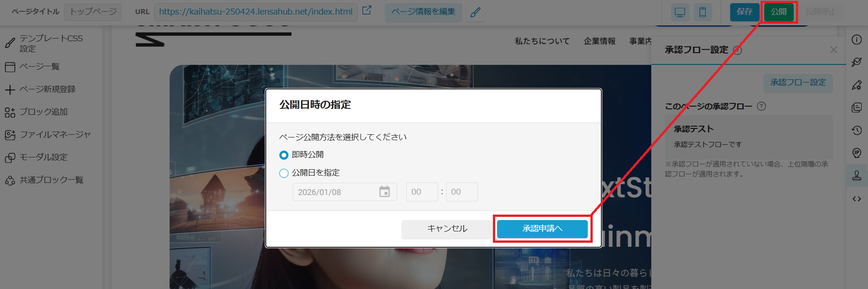Click the 承認申請へ button
868x289 pixels.
point(542,229)
